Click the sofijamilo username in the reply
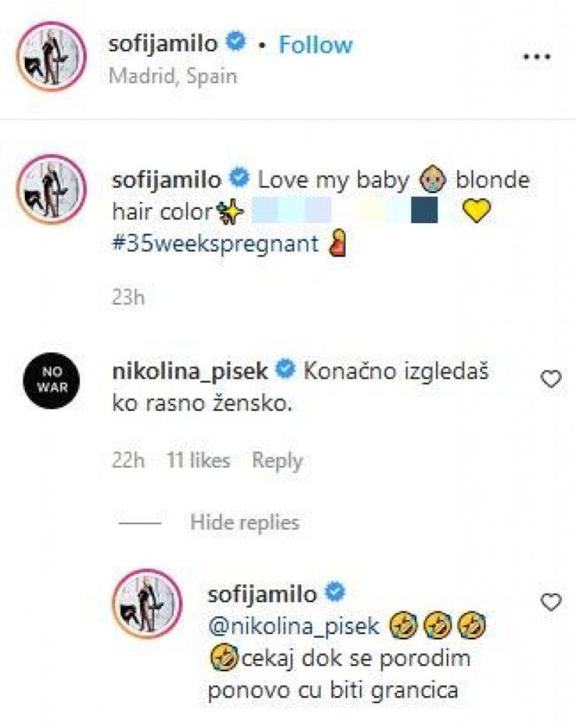Image resolution: width=576 pixels, height=728 pixels. [262, 594]
